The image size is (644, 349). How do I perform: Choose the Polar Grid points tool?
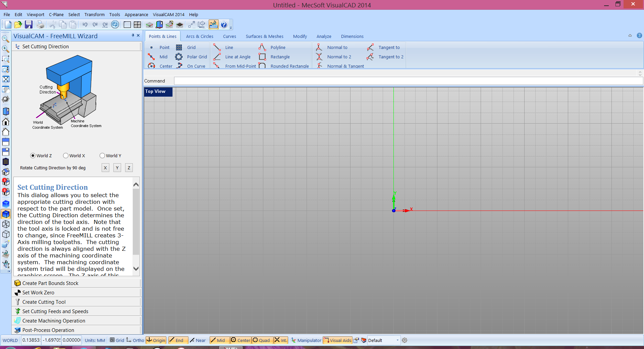coord(197,57)
